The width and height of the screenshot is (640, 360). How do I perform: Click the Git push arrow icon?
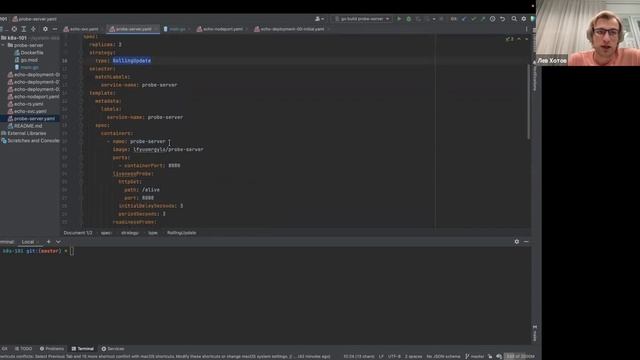483,19
